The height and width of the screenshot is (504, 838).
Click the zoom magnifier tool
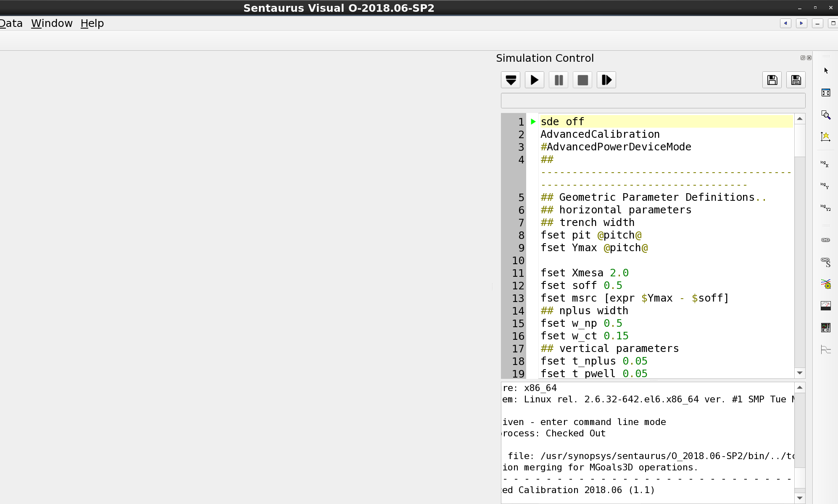826,115
